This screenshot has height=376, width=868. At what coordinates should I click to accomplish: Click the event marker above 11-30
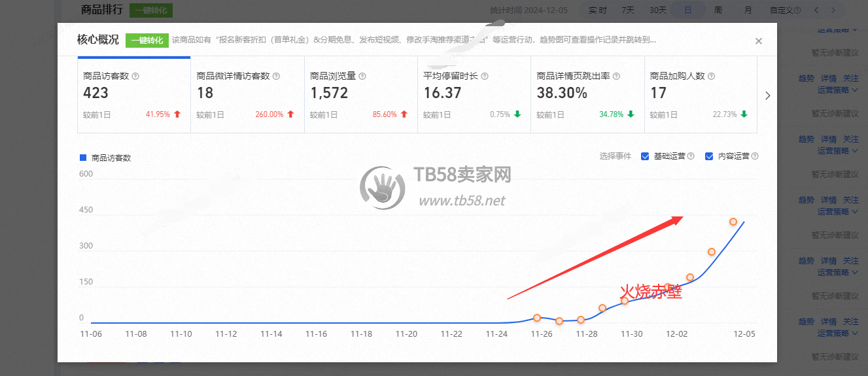tap(625, 301)
